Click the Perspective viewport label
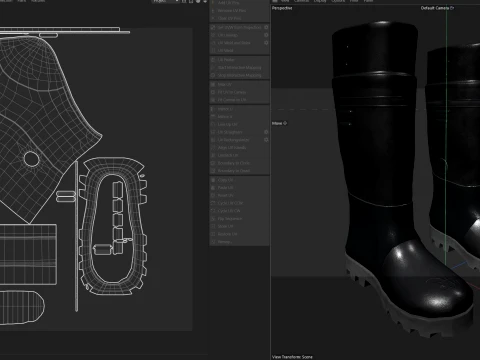Image resolution: width=480 pixels, height=360 pixels. pyautogui.click(x=282, y=8)
